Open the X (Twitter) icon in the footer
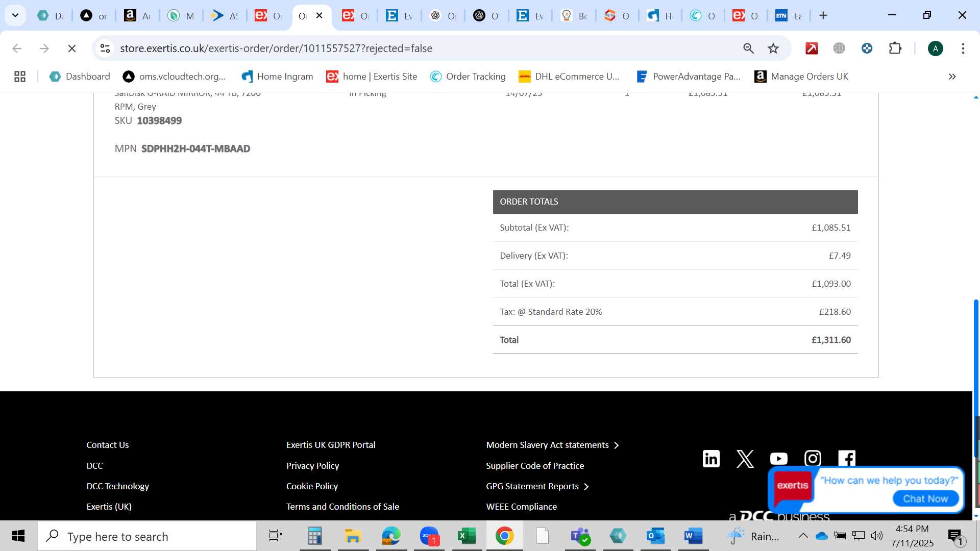Screen dimensions: 980x551 pyautogui.click(x=745, y=459)
